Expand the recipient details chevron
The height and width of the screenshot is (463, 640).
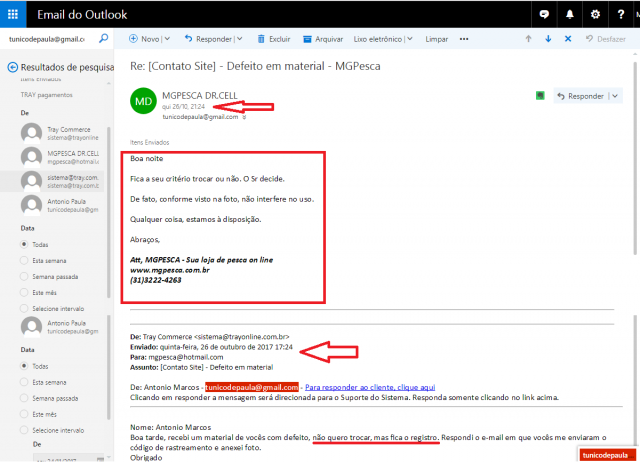pos(244,117)
